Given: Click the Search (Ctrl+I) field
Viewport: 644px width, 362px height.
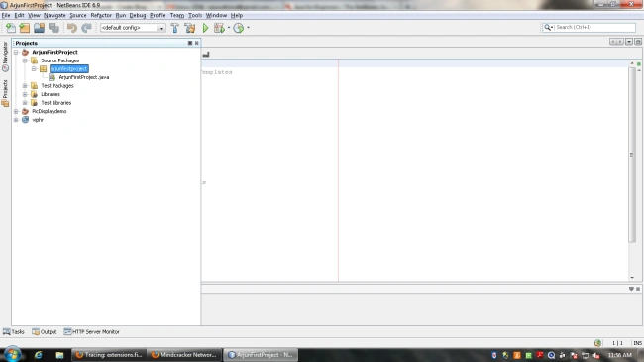Looking at the screenshot, I should (589, 27).
